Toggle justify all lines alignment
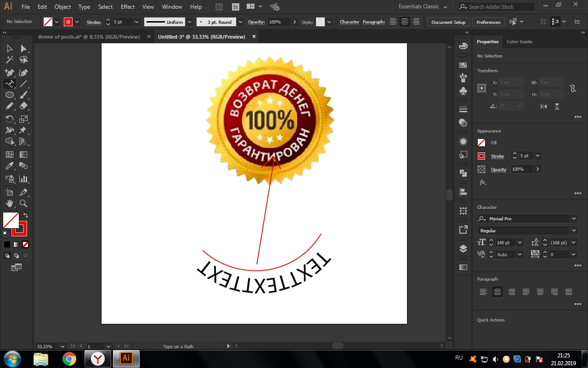This screenshot has width=588, height=368. click(x=569, y=292)
